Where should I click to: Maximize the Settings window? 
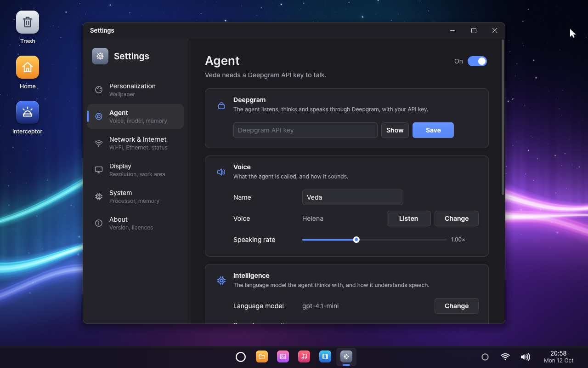(474, 30)
